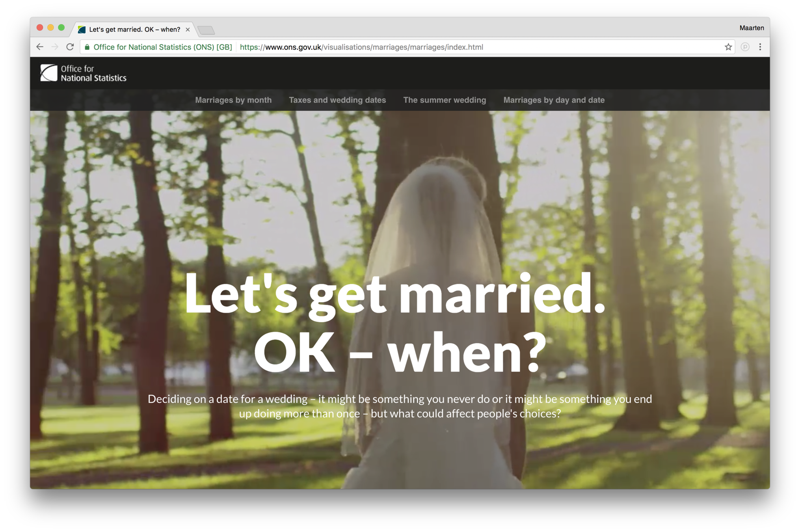Image resolution: width=800 pixels, height=532 pixels.
Task: Click the browser back arrow
Action: (x=40, y=47)
